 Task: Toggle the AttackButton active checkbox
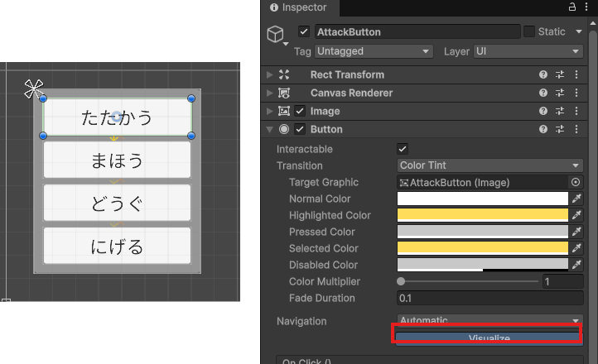[304, 31]
